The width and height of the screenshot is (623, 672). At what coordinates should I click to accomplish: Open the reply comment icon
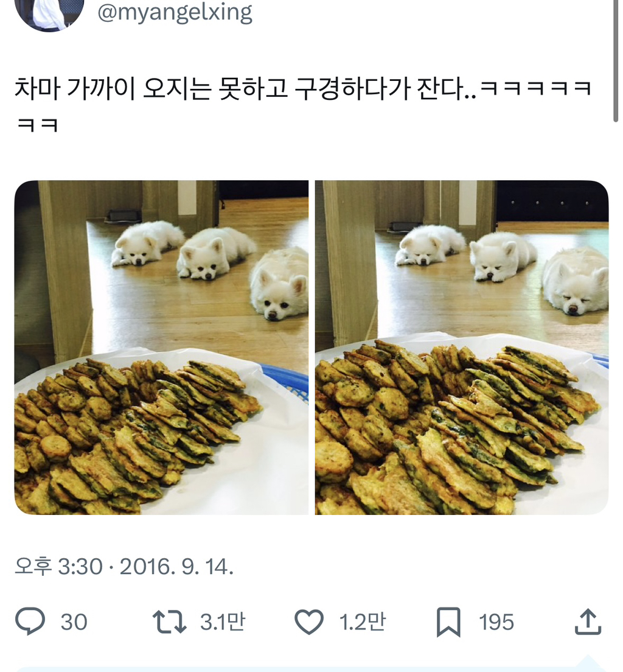coord(30,621)
